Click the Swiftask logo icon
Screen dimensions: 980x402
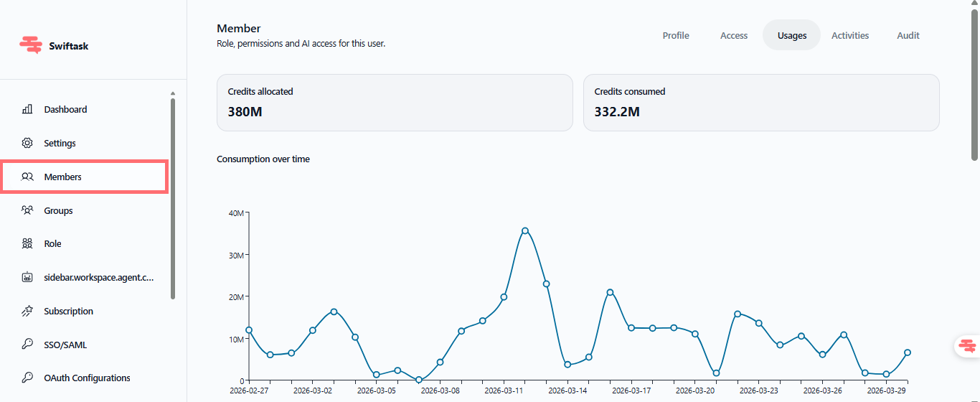coord(31,45)
